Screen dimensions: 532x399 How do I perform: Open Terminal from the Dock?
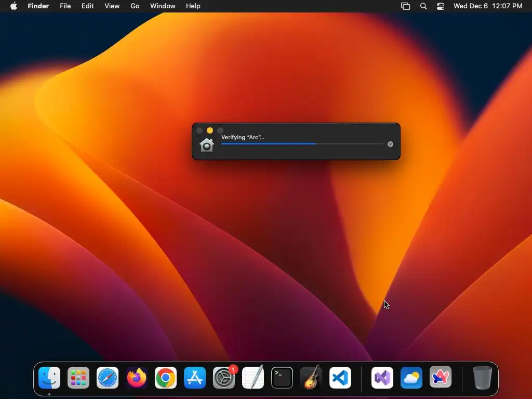[x=282, y=378]
